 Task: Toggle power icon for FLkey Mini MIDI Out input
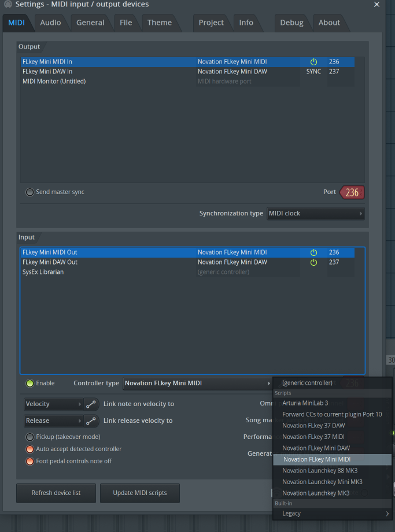coord(313,252)
